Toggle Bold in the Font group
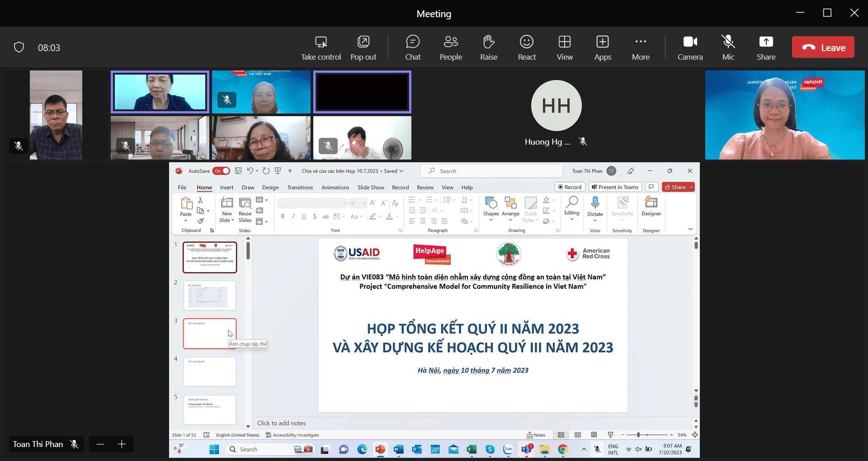The image size is (868, 461). coord(283,216)
